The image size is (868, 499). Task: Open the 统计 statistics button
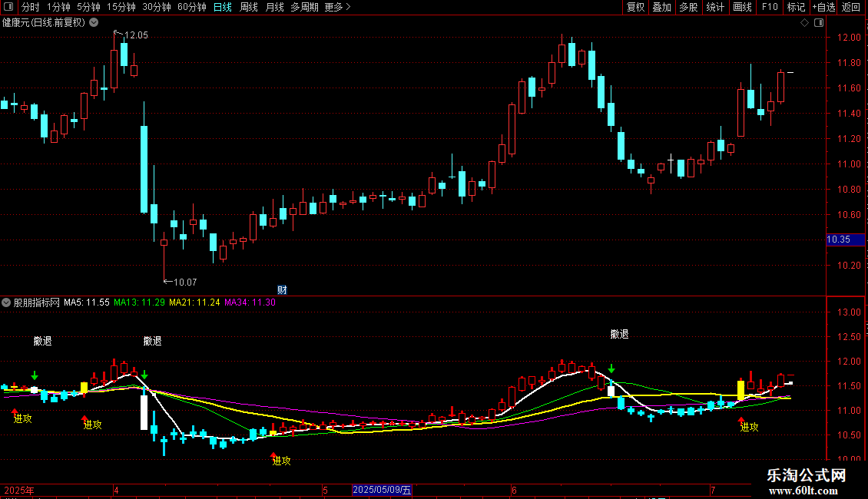tap(715, 7)
